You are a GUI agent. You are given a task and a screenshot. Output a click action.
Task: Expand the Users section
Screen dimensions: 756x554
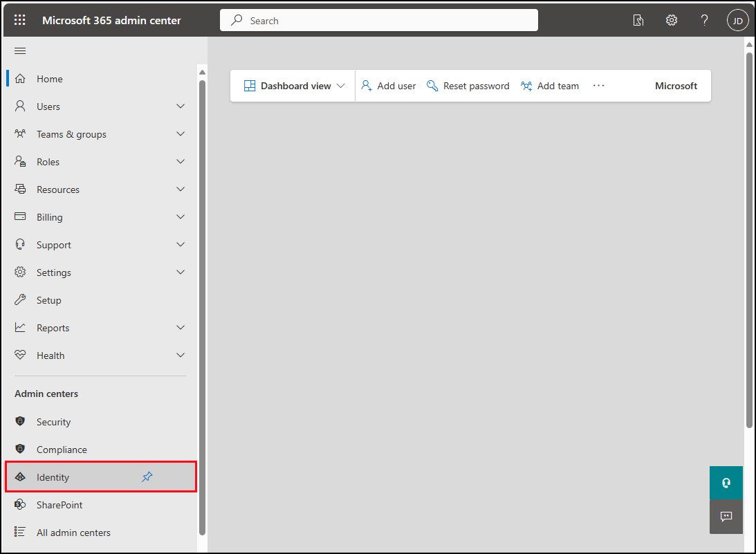pyautogui.click(x=180, y=106)
